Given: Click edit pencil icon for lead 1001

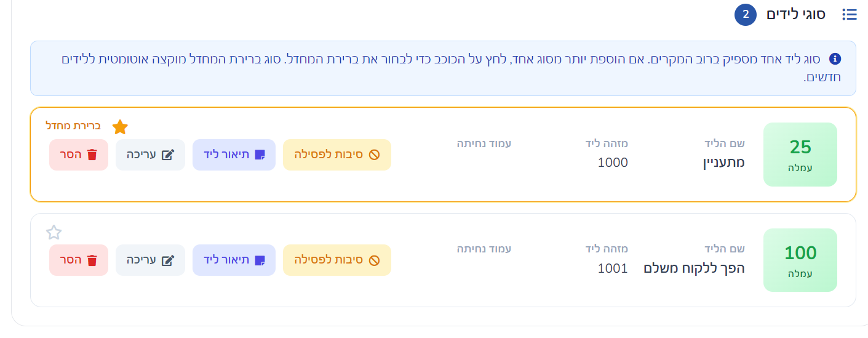Looking at the screenshot, I should tap(167, 260).
